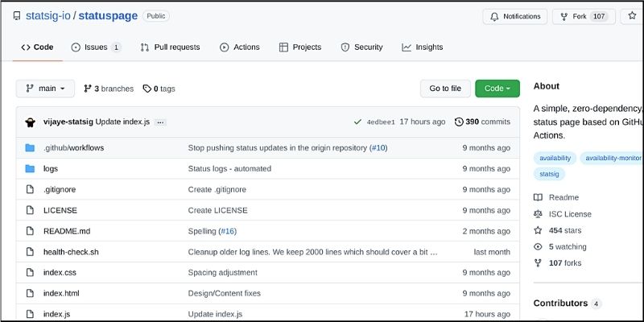
Task: Click the statsig topic tag
Action: point(549,174)
